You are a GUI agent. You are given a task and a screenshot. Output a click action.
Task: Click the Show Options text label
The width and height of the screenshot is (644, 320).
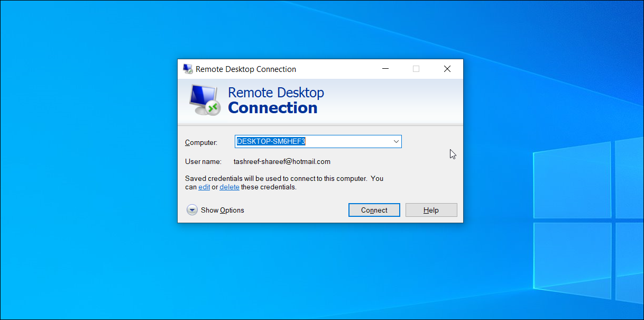(x=222, y=210)
